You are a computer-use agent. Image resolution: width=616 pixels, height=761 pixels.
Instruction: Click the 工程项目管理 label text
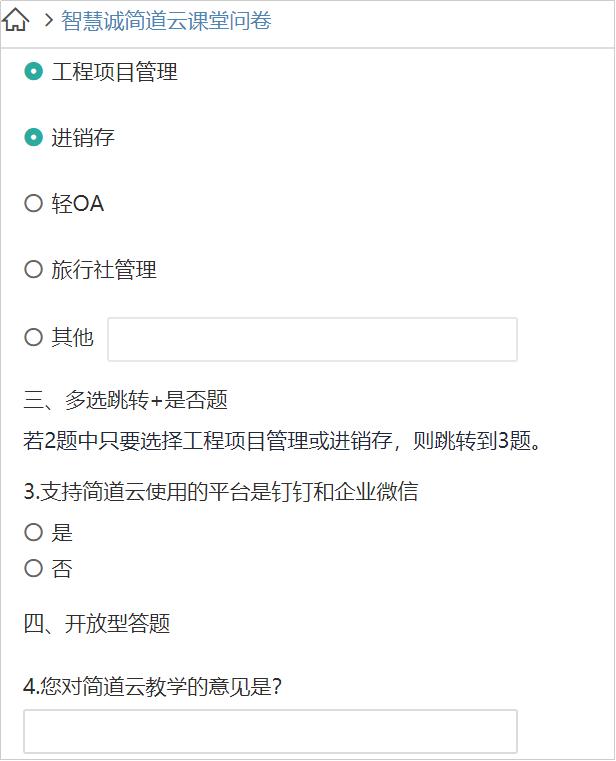[x=115, y=72]
